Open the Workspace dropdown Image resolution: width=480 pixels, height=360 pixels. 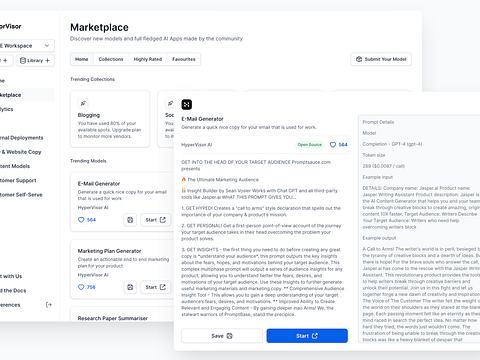[x=26, y=46]
